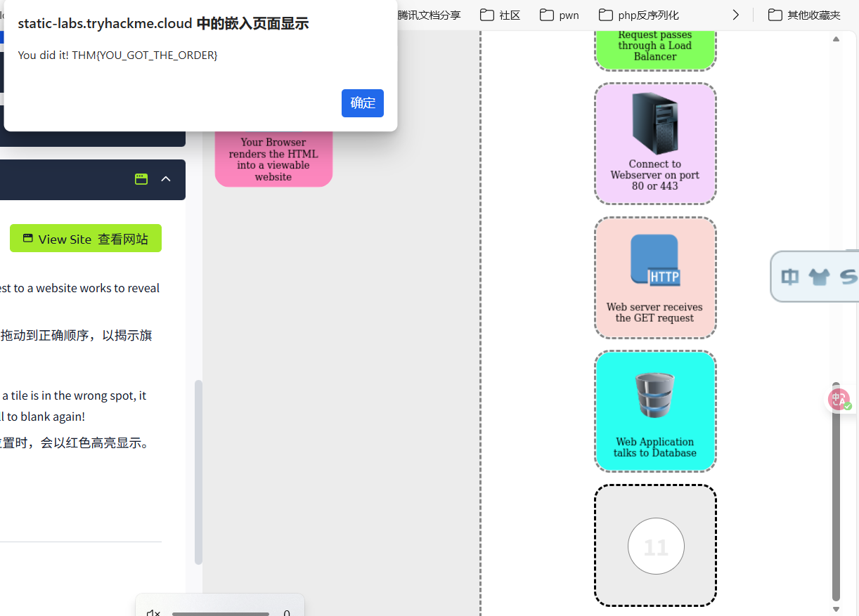Click the pink translate extension icon

pos(838,400)
